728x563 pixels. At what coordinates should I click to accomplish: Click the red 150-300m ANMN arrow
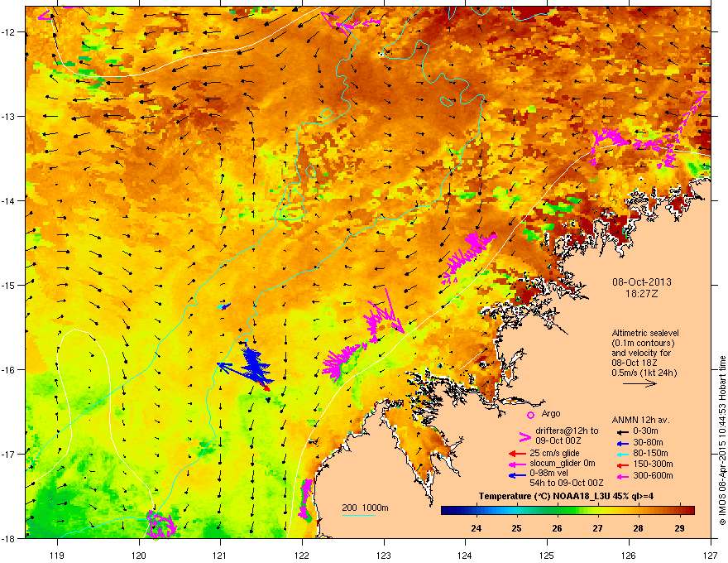622,464
